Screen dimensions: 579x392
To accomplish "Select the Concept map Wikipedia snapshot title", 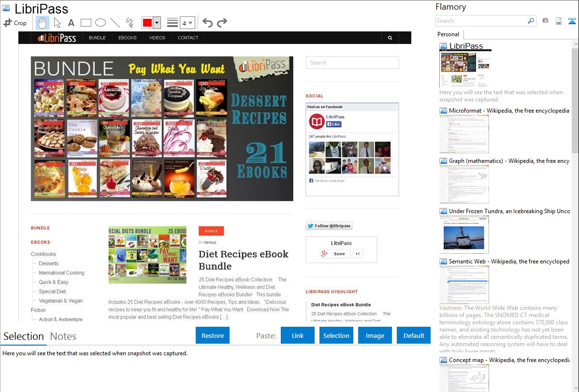I will point(509,360).
